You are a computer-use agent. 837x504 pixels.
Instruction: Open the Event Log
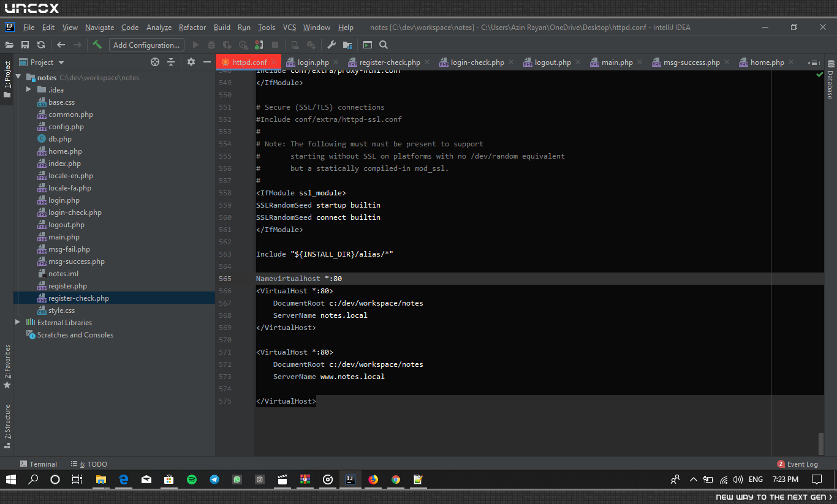(797, 464)
